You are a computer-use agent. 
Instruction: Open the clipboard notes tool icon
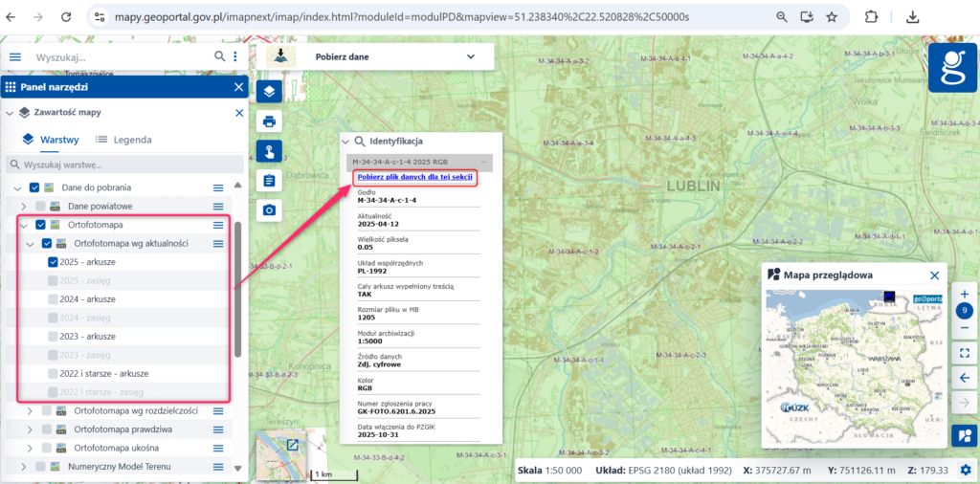[269, 181]
